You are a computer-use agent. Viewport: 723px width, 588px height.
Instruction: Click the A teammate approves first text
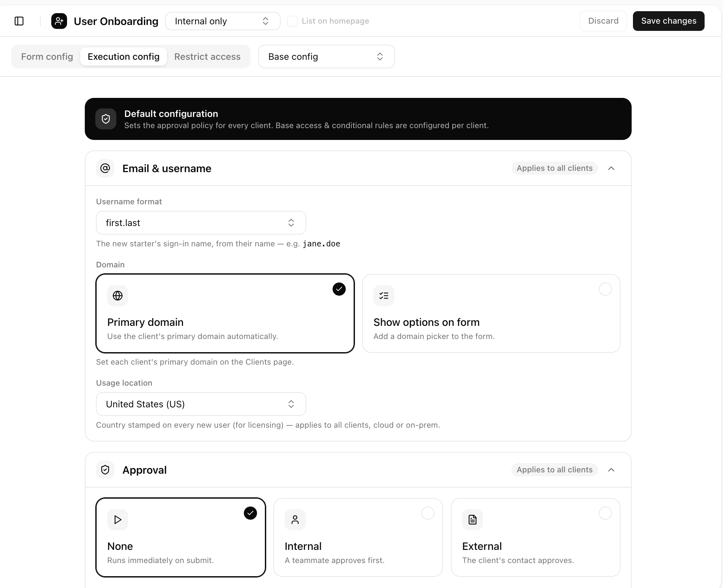[335, 560]
